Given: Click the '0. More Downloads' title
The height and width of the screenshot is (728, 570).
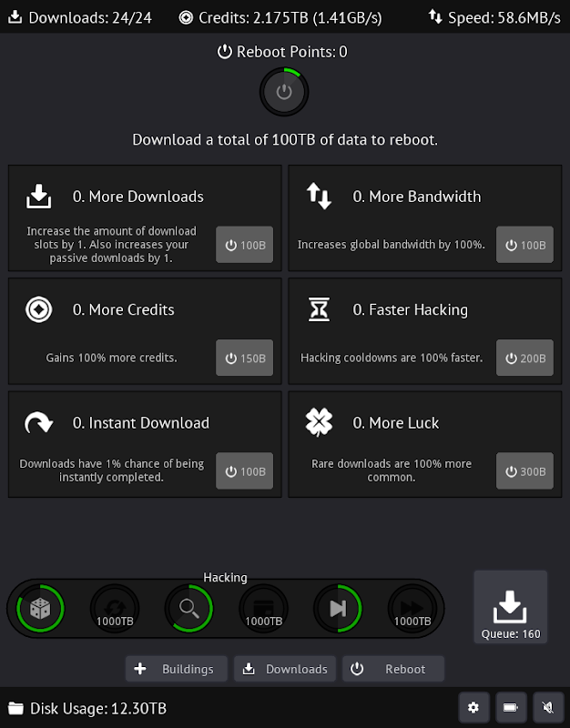Looking at the screenshot, I should point(138,197).
